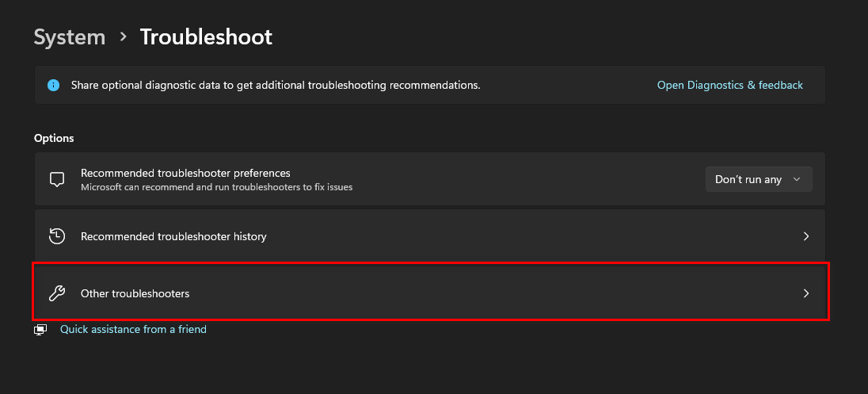
Task: Open Diagnostics & feedback link
Action: pyautogui.click(x=729, y=85)
